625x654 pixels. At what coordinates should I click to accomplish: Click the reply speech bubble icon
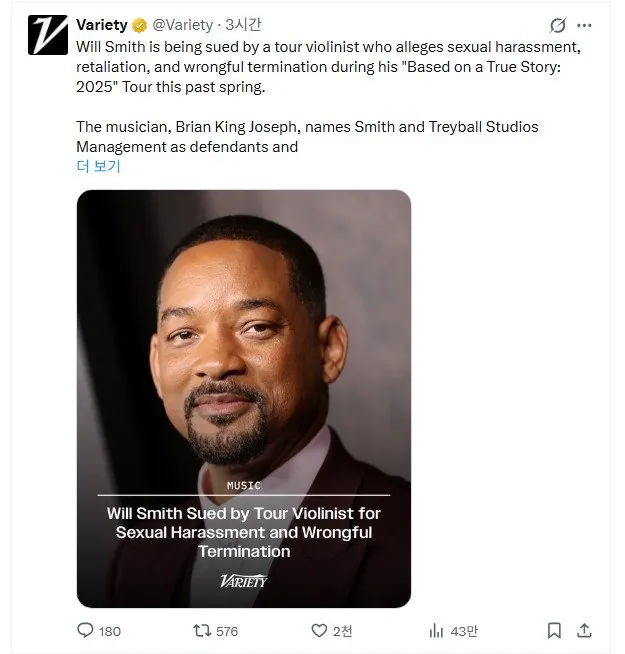tap(85, 630)
